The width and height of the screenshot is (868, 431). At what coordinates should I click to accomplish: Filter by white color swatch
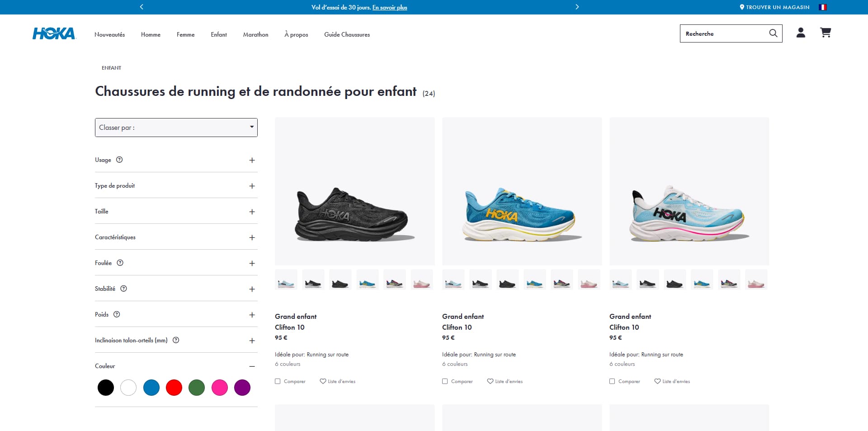[x=128, y=388]
